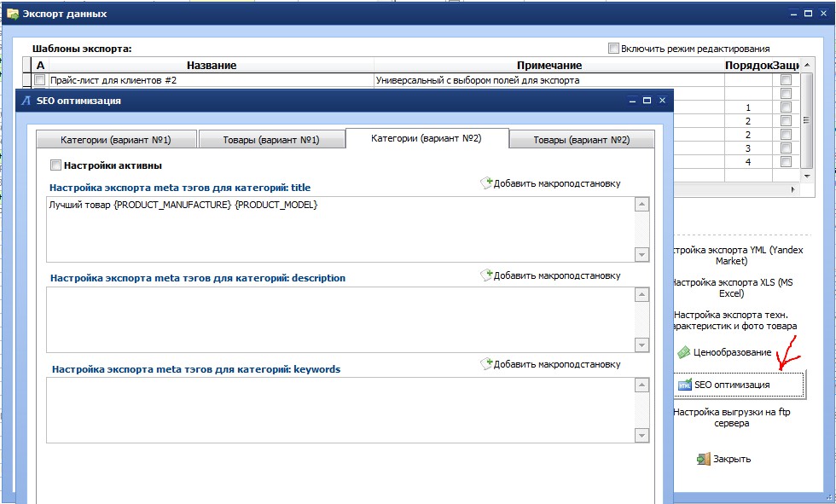The height and width of the screenshot is (504, 836).
Task: Click right arrow of templates horizontal scrollbar
Action: (x=792, y=189)
